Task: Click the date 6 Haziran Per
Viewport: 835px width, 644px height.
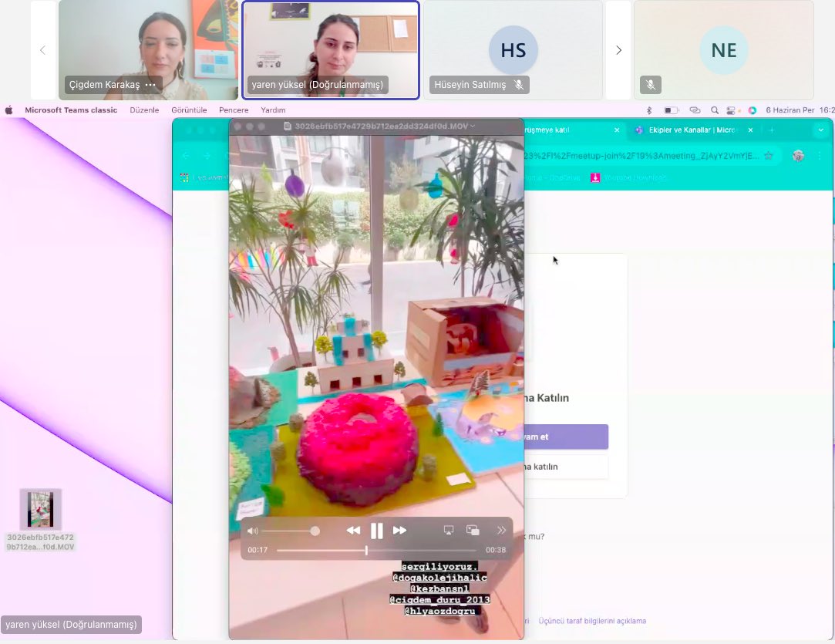Action: (x=790, y=110)
